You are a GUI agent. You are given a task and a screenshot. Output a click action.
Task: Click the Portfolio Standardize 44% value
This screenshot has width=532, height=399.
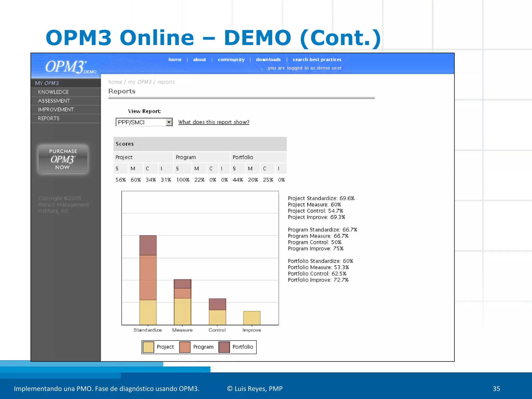238,180
